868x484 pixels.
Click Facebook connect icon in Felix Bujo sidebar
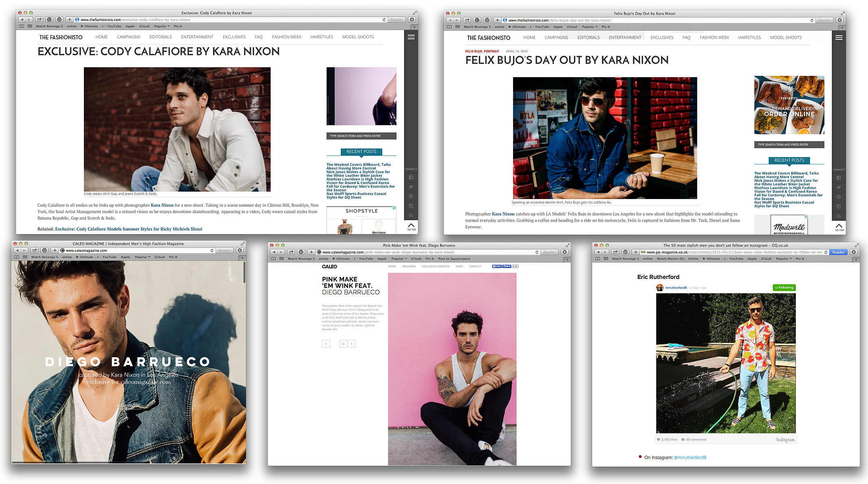point(839,178)
